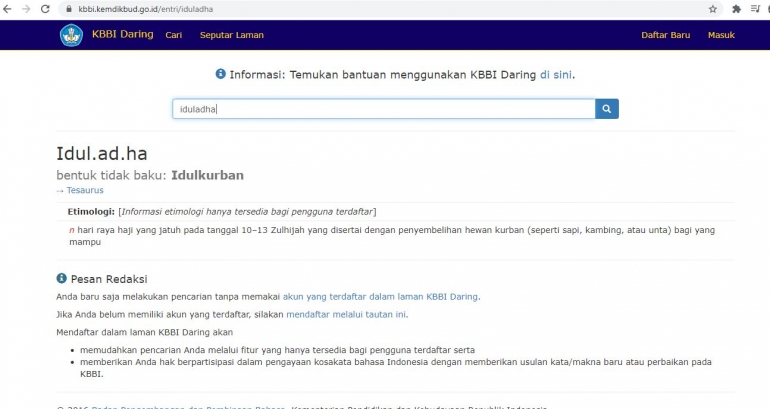The image size is (770, 409).
Task: Click 'mendaftar melalui tautan ini' link
Action: pyautogui.click(x=346, y=314)
